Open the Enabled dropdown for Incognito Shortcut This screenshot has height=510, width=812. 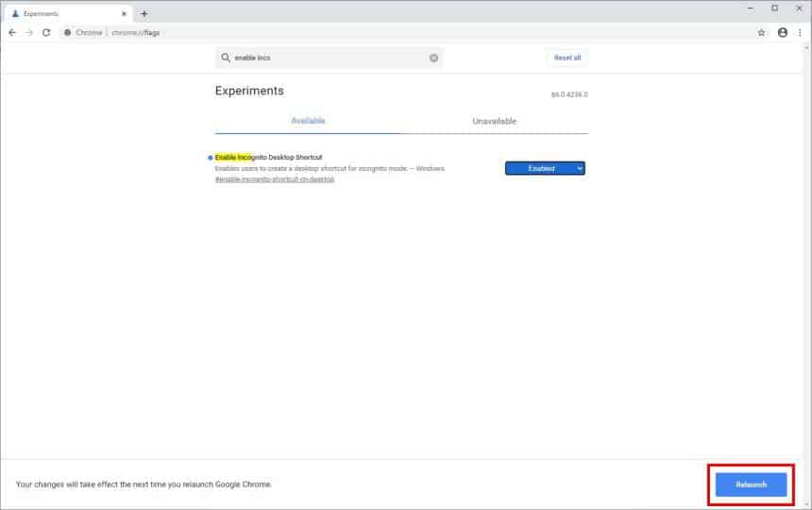[545, 168]
